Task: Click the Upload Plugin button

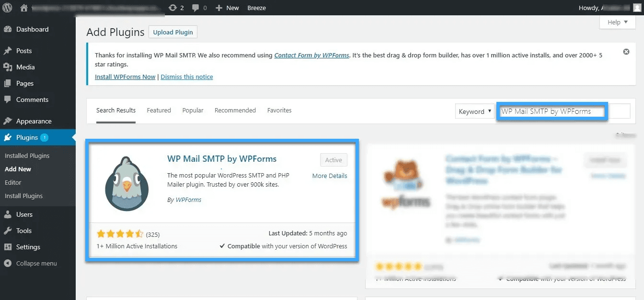Action: click(x=173, y=32)
